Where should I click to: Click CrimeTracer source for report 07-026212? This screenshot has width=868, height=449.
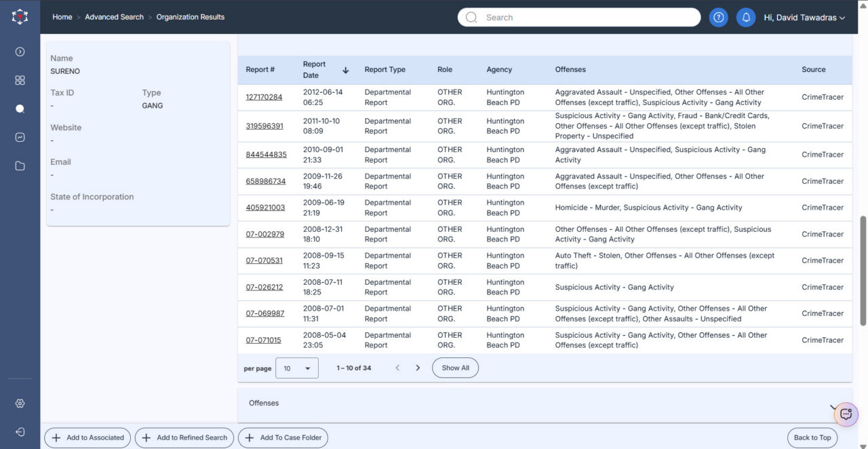[x=823, y=287]
